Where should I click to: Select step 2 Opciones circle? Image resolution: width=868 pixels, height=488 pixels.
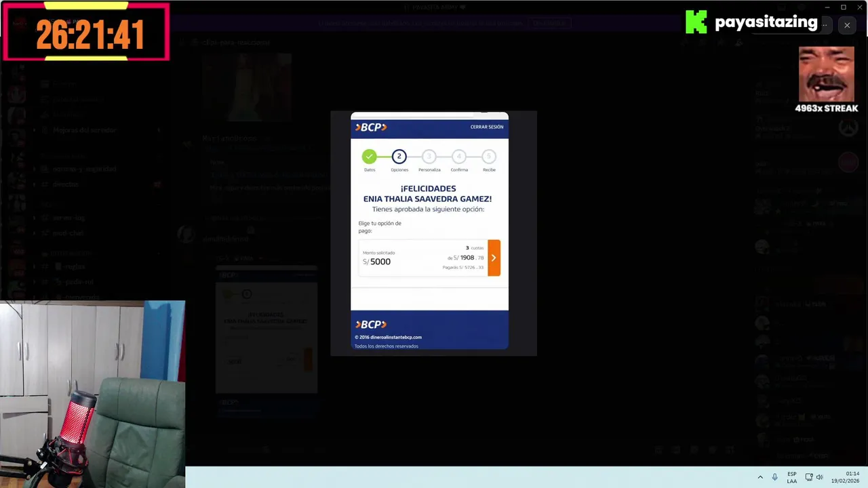[x=399, y=157]
